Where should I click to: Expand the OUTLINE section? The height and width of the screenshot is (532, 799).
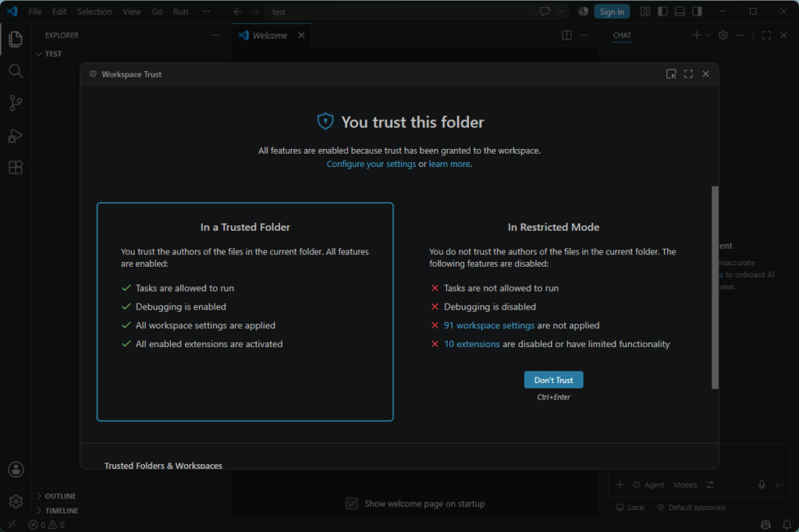131,496
